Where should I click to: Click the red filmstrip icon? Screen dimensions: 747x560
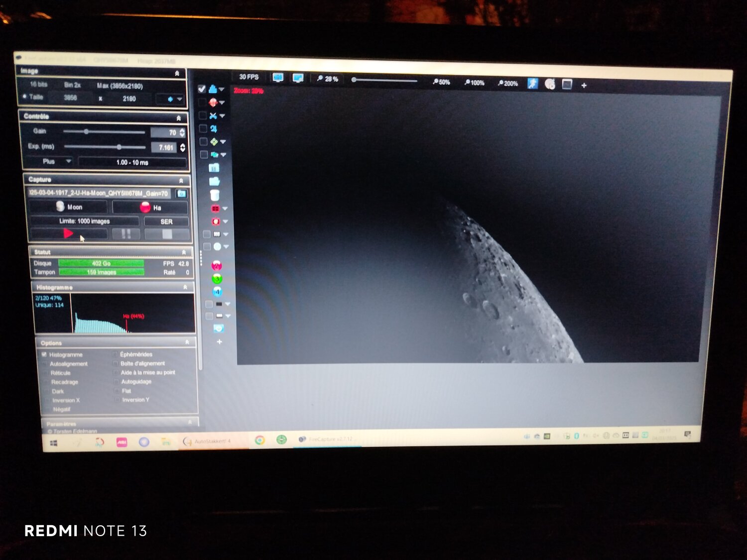(x=216, y=208)
